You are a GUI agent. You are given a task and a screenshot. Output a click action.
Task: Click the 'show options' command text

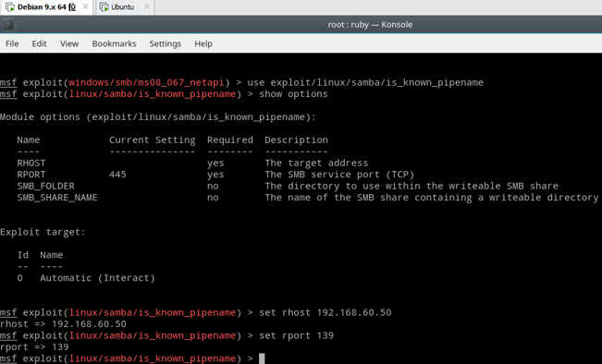point(293,94)
